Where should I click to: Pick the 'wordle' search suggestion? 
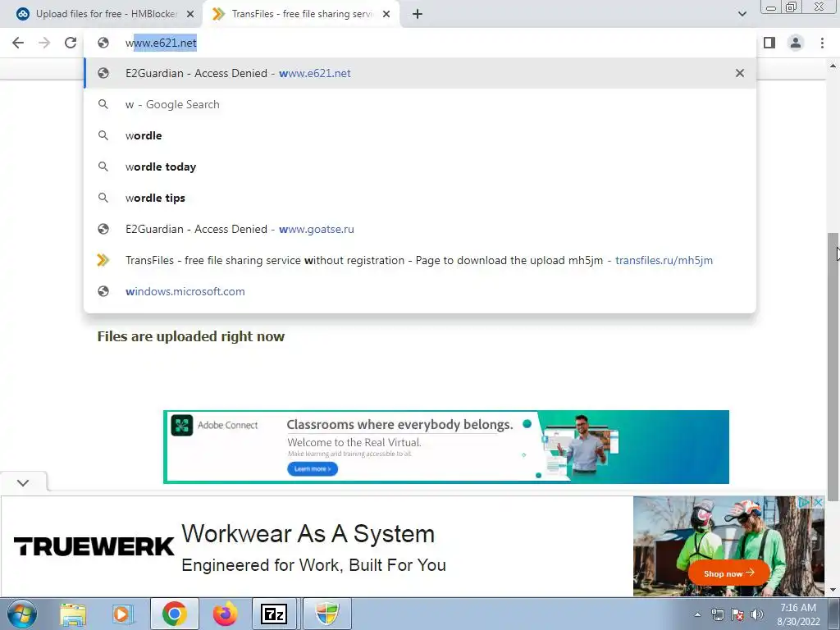pyautogui.click(x=420, y=135)
